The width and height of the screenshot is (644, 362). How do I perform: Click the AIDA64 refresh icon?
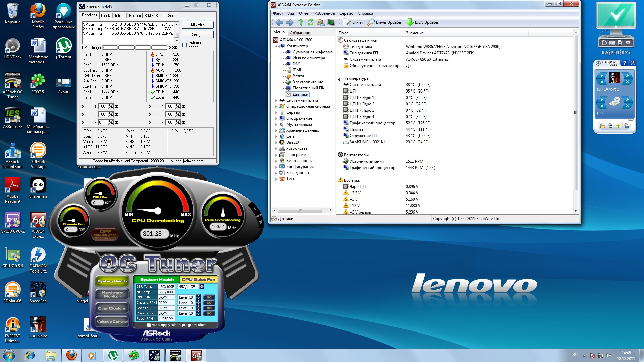pyautogui.click(x=310, y=22)
